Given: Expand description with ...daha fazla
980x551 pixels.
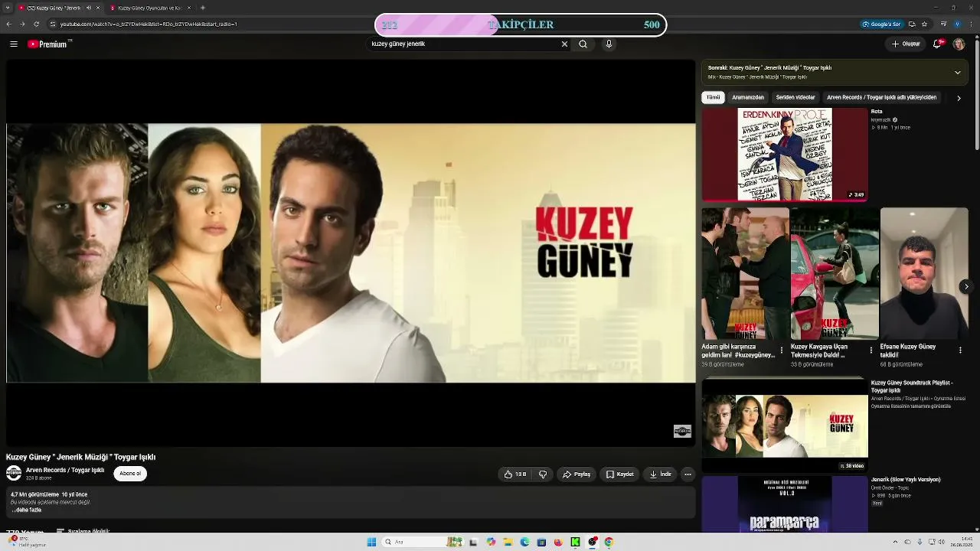Looking at the screenshot, I should coord(27,510).
